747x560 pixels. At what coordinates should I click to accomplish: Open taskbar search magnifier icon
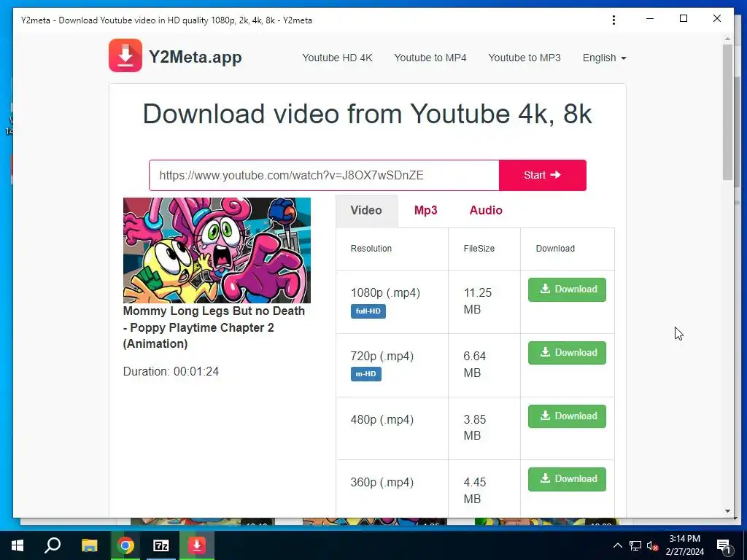click(x=53, y=545)
